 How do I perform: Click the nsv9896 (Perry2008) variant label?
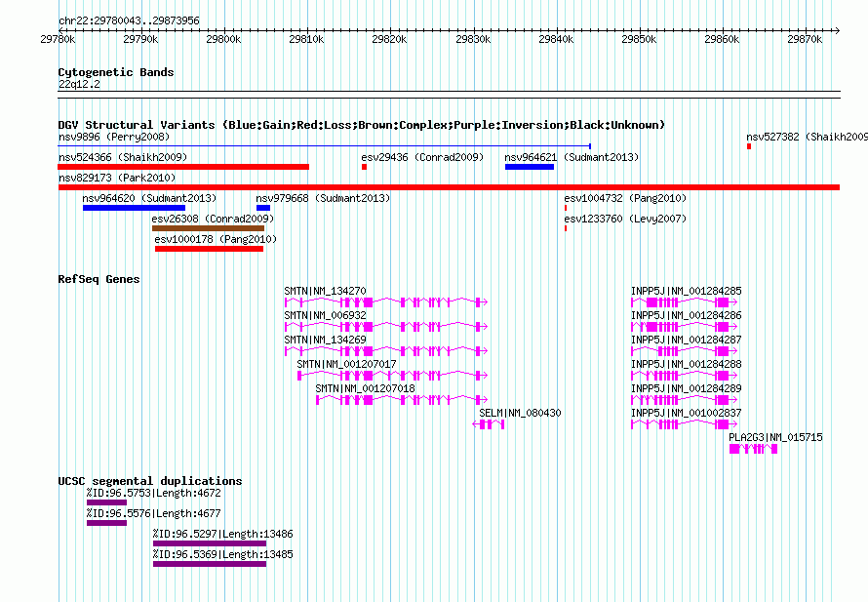point(114,137)
